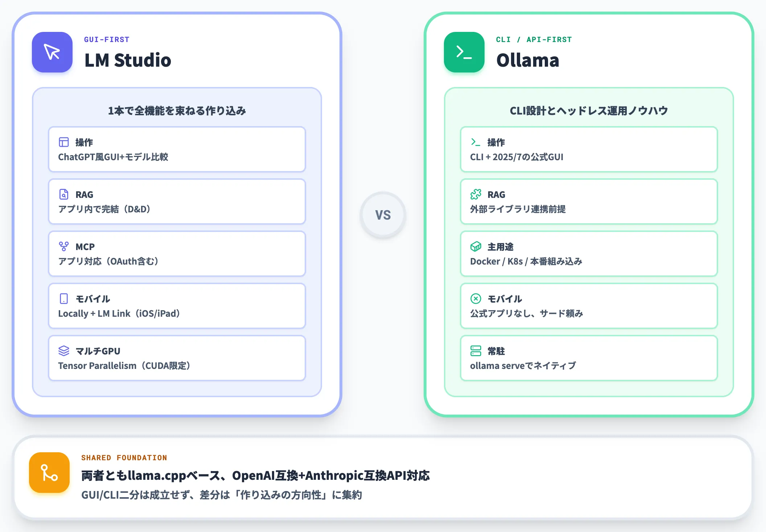Click the 常駐 label
This screenshot has width=766, height=532.
pyautogui.click(x=496, y=351)
